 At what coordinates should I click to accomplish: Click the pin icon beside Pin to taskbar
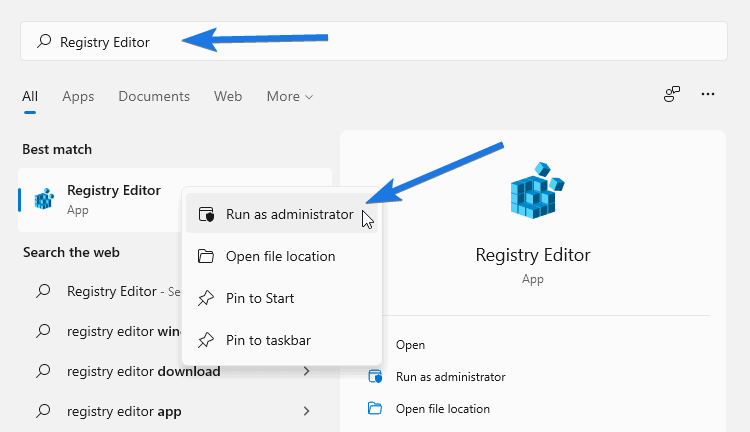point(206,340)
